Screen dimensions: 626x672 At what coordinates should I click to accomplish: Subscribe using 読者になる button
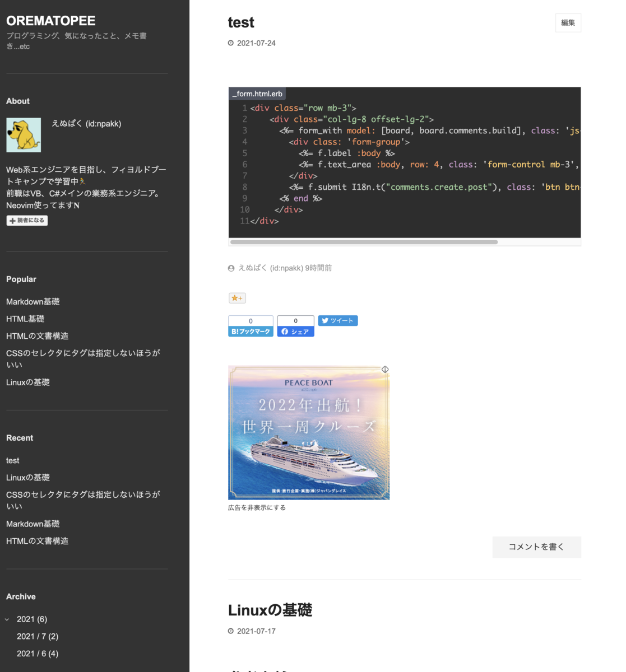[x=27, y=221]
